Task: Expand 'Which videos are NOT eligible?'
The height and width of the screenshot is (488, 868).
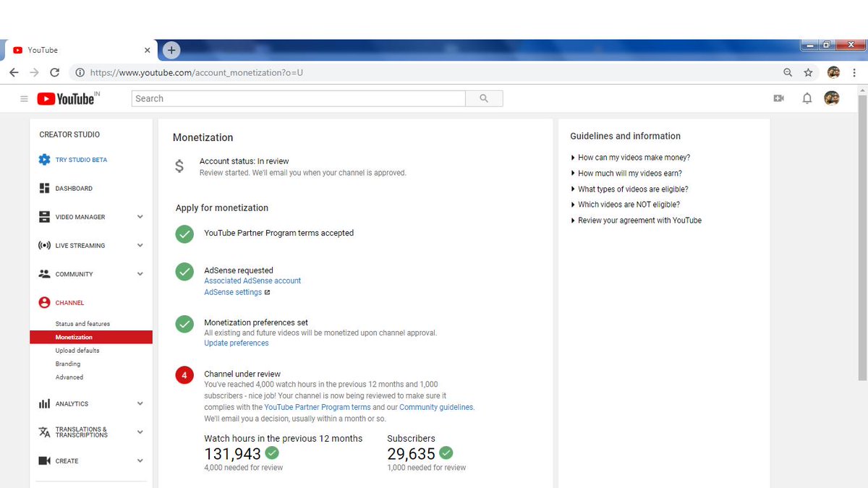Action: click(625, 205)
